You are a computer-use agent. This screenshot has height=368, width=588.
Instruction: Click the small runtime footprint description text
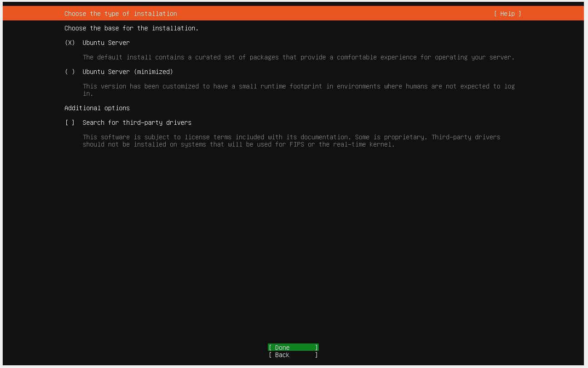[299, 90]
